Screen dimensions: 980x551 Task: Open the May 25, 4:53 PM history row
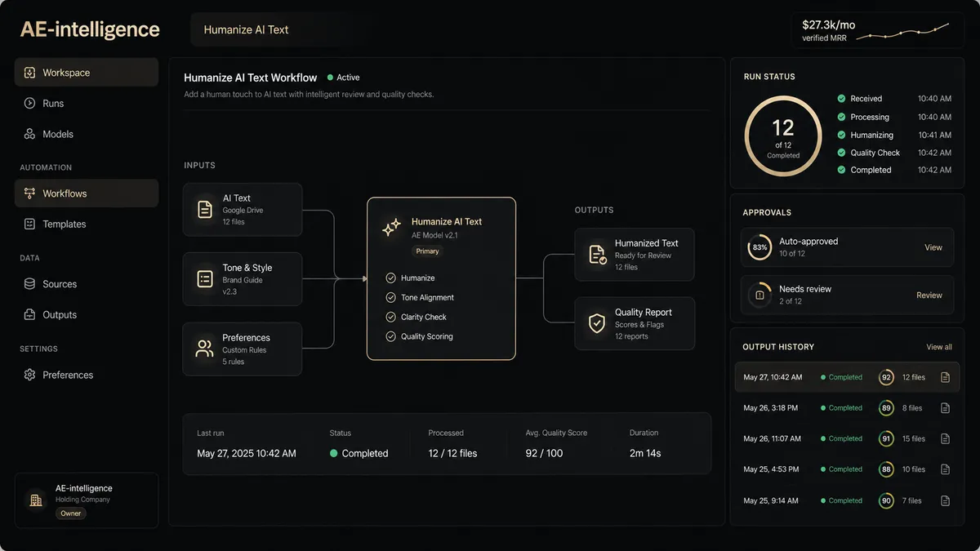847,469
